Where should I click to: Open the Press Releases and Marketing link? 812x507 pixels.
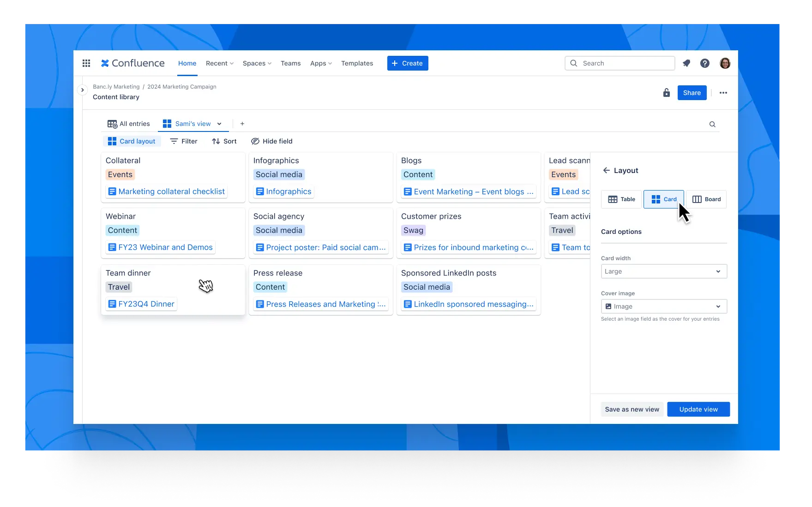coord(326,304)
